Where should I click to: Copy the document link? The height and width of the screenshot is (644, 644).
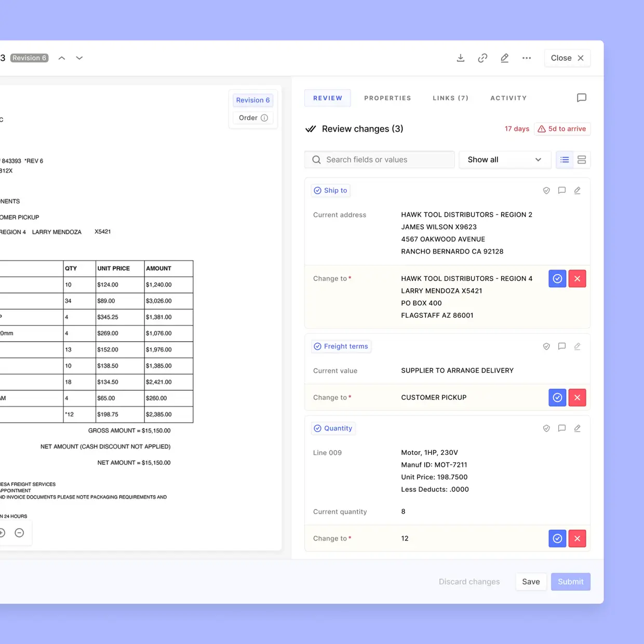pyautogui.click(x=482, y=58)
